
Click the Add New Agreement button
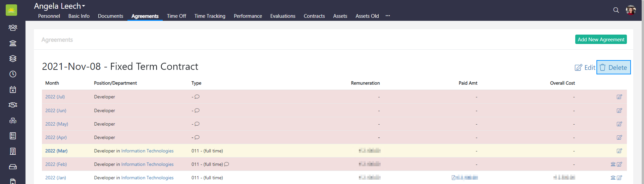(x=601, y=39)
